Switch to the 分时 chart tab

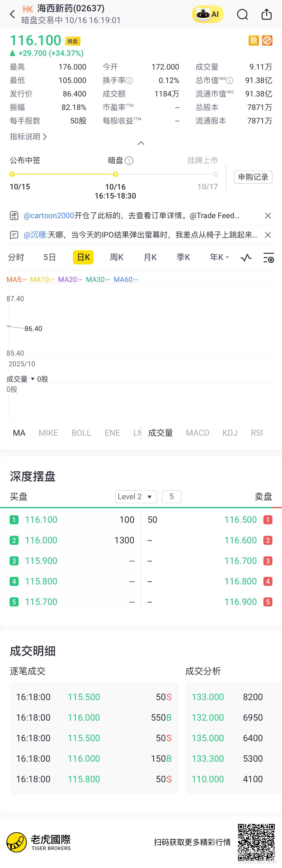tap(16, 258)
